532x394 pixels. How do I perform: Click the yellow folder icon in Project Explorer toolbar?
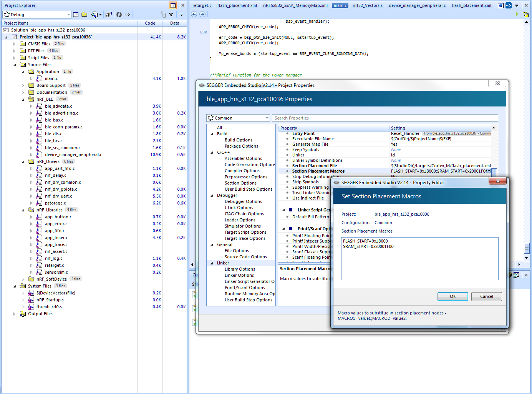click(x=84, y=15)
